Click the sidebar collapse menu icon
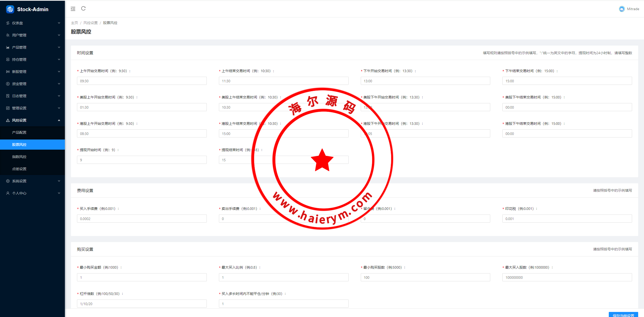 (x=73, y=9)
